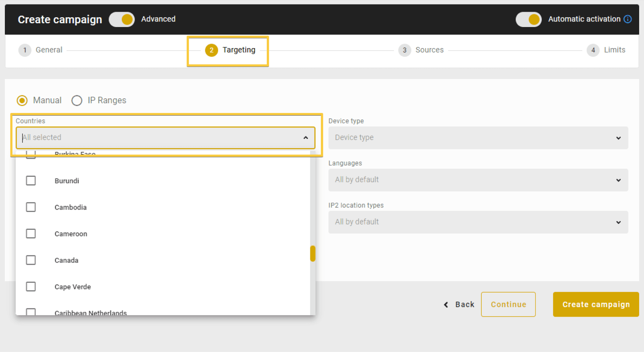The image size is (644, 352).
Task: Switch to the Sources step
Action: click(429, 50)
